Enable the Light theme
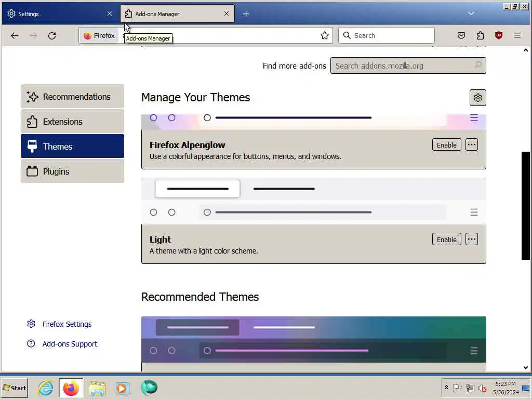 tap(446, 240)
